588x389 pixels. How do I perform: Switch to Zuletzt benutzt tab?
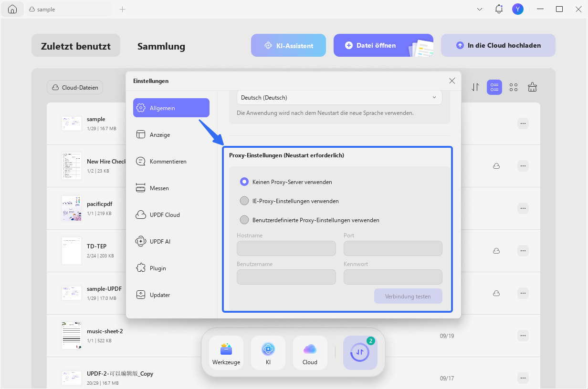[x=76, y=46]
